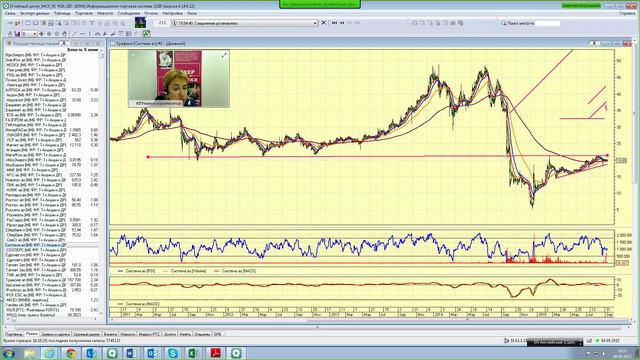Open Lync from taskbar
This screenshot has height=360, width=640.
pos(91,353)
